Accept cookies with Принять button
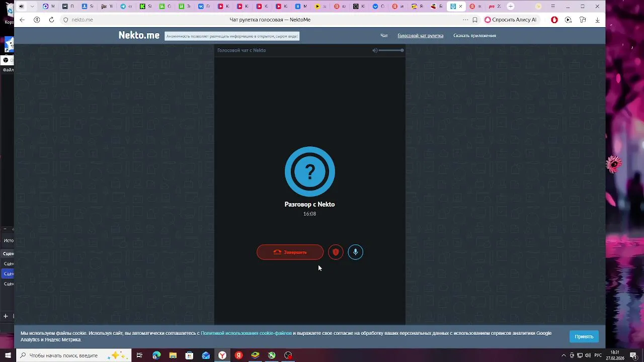 point(584,336)
